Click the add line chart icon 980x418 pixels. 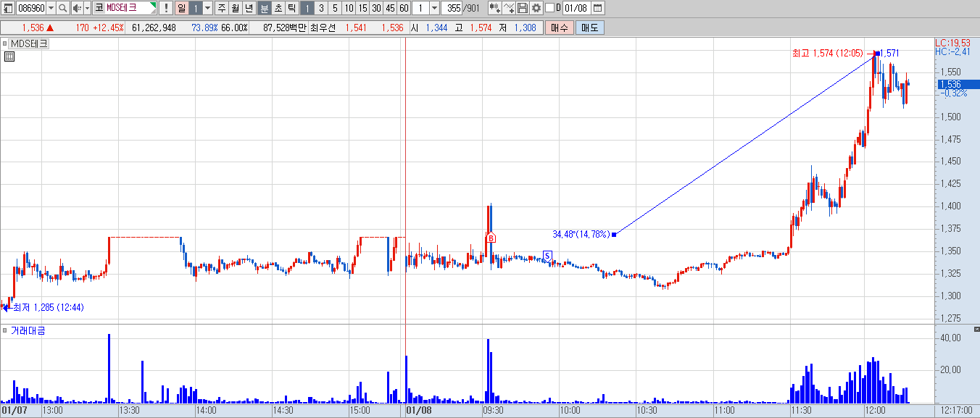(508, 8)
